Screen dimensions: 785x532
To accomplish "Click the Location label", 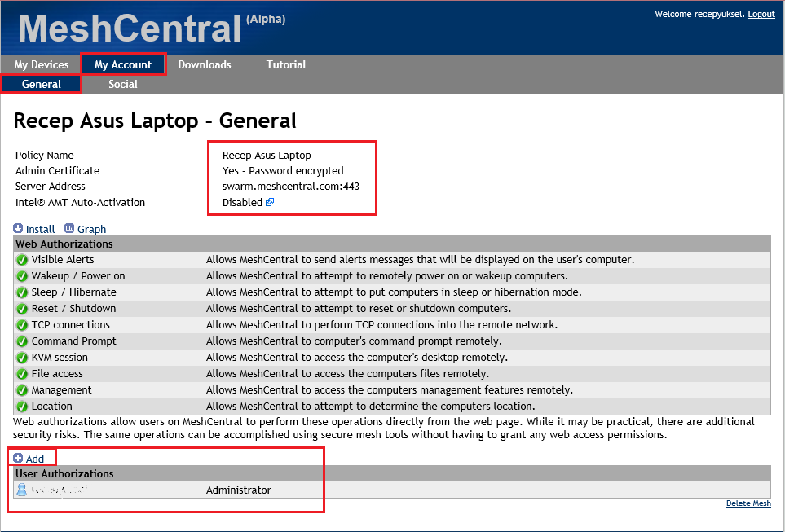I will [x=51, y=406].
